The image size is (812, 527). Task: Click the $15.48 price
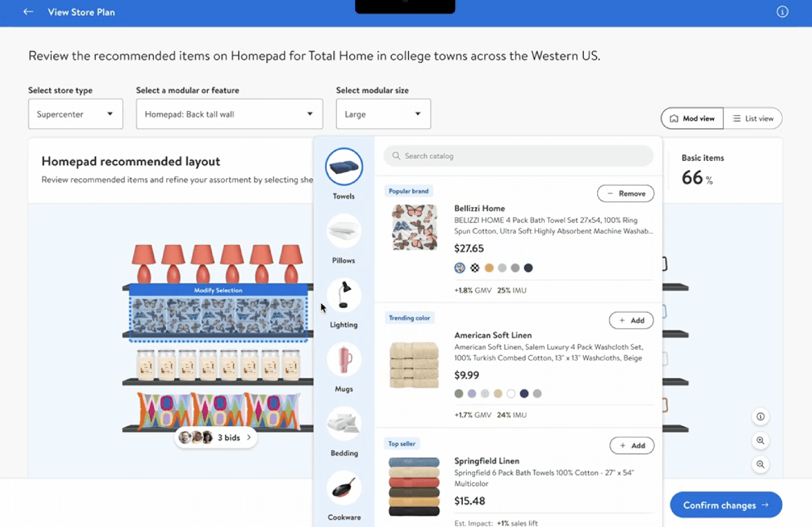469,501
